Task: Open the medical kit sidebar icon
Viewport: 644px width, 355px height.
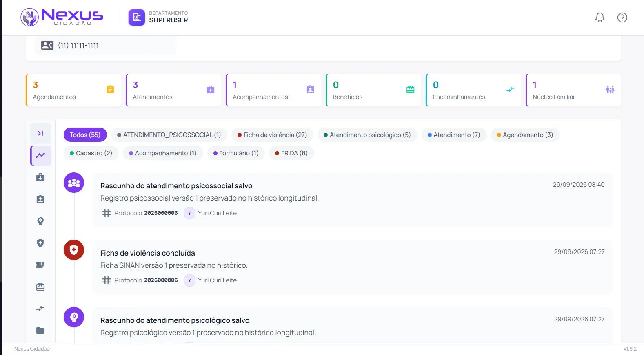Action: point(40,177)
